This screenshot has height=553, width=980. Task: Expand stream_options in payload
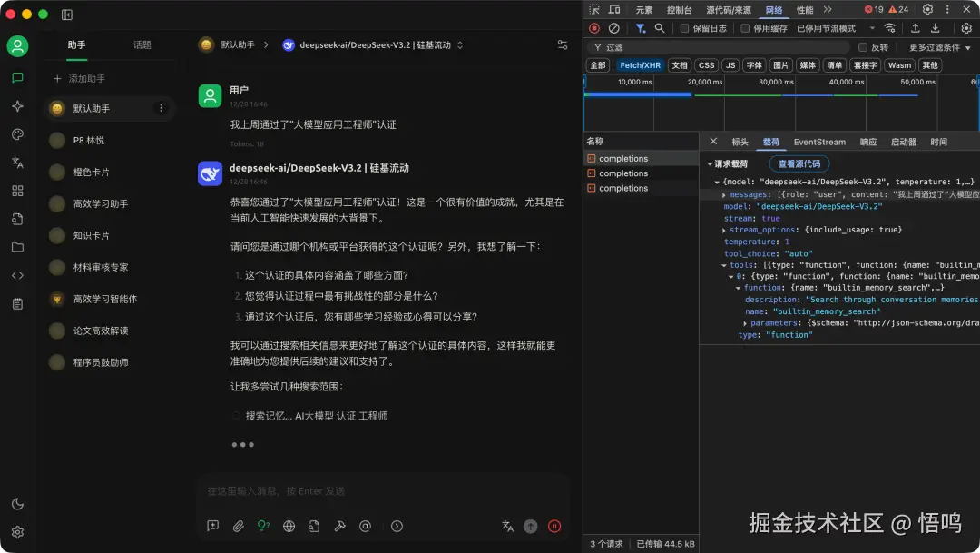pos(724,231)
